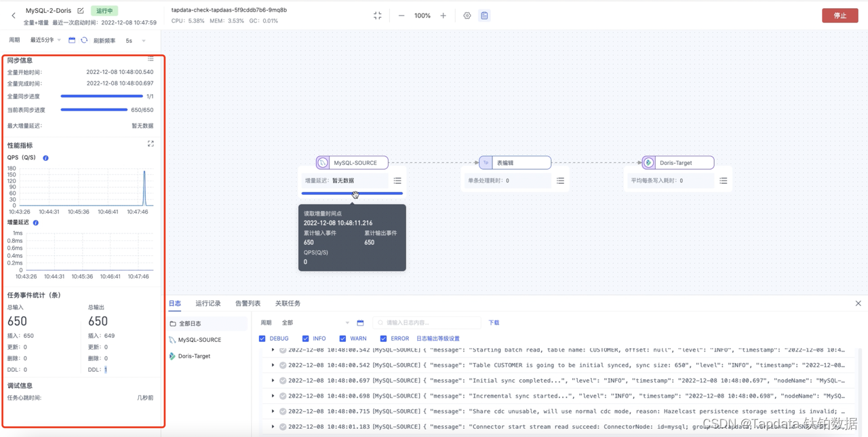
Task: Uncheck the ERROR log level
Action: coord(383,339)
